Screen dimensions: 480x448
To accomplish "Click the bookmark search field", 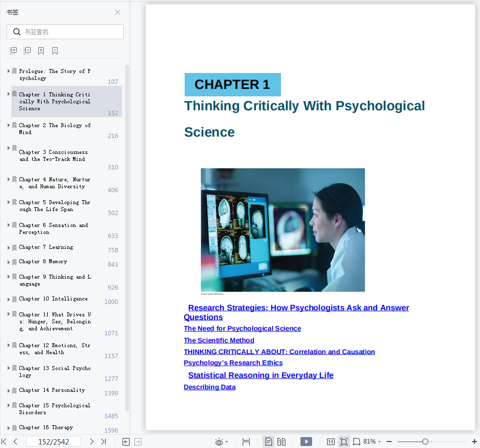I will (65, 32).
